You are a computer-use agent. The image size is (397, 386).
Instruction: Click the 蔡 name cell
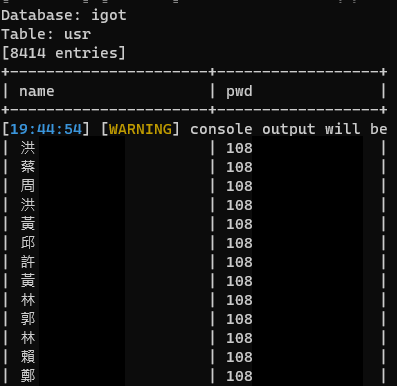click(x=28, y=167)
